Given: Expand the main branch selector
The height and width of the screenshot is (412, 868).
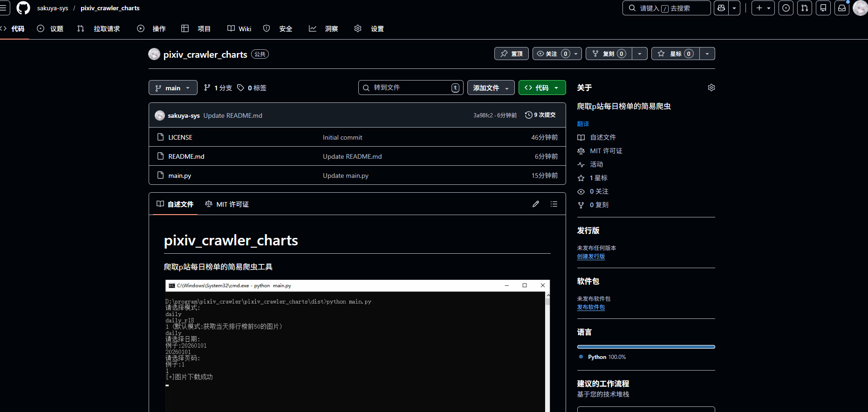Looking at the screenshot, I should click(x=173, y=88).
